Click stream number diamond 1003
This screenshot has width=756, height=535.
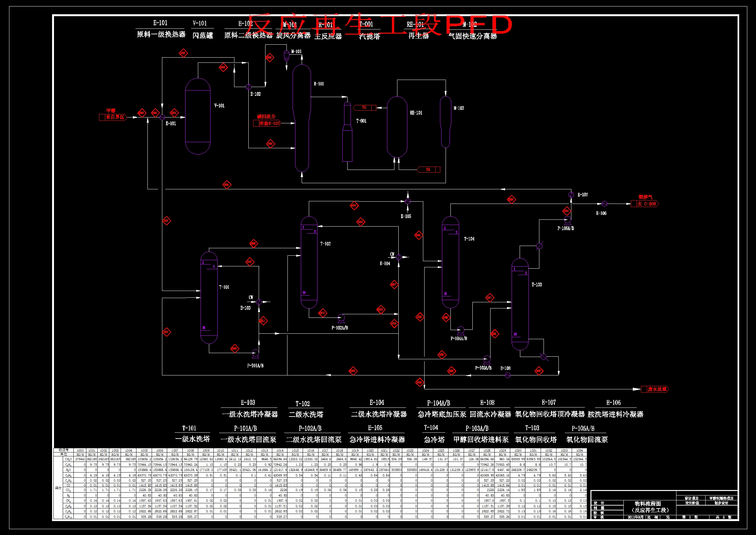[x=223, y=68]
